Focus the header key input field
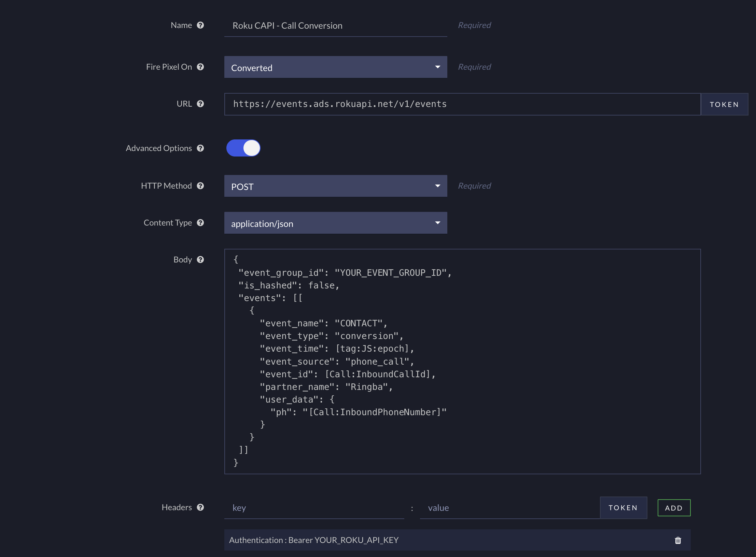Image resolution: width=756 pixels, height=557 pixels. click(314, 508)
